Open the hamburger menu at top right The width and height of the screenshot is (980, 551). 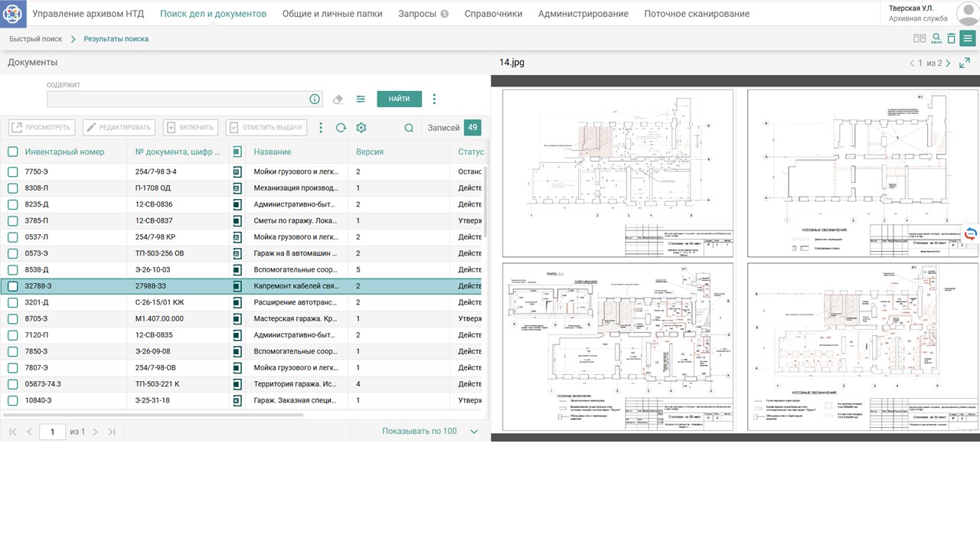tap(968, 38)
